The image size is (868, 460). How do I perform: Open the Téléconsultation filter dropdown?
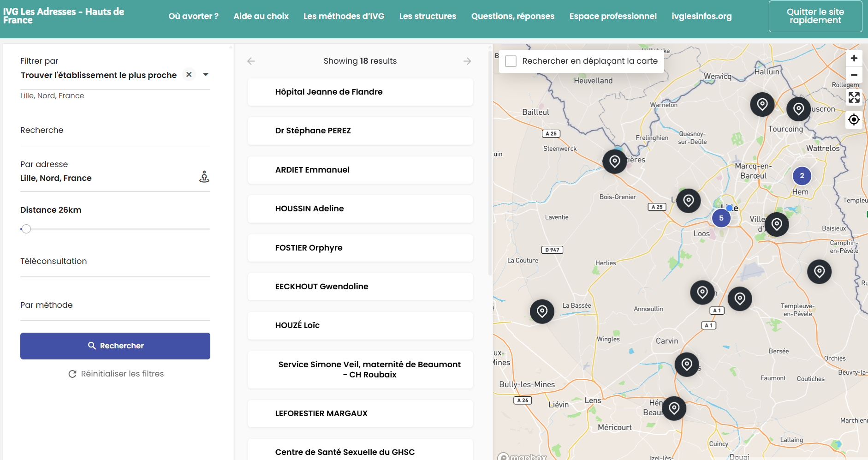point(115,261)
